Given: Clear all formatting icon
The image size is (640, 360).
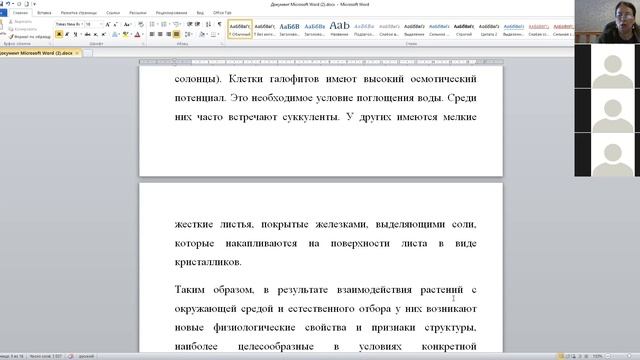Looking at the screenshot, I should (x=141, y=24).
